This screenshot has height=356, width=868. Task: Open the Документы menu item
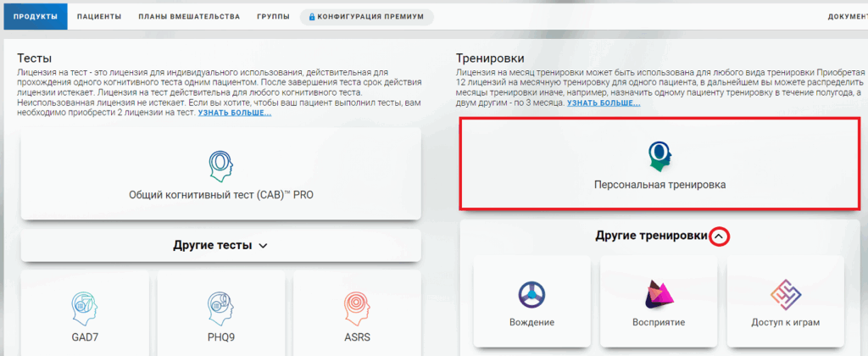point(847,17)
